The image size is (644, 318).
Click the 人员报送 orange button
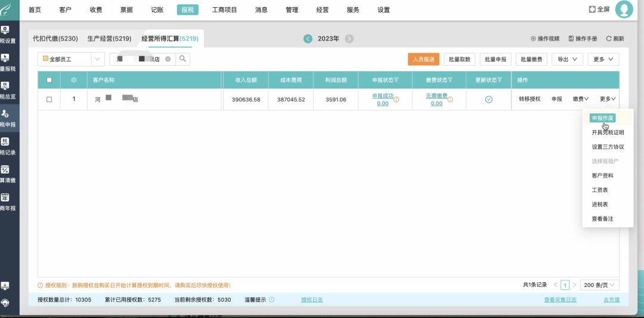tap(423, 59)
